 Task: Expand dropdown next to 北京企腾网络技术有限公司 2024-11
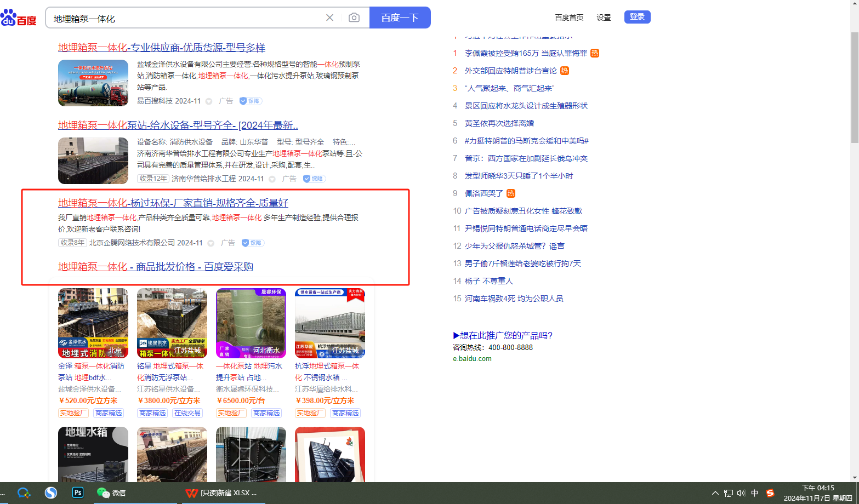[211, 243]
